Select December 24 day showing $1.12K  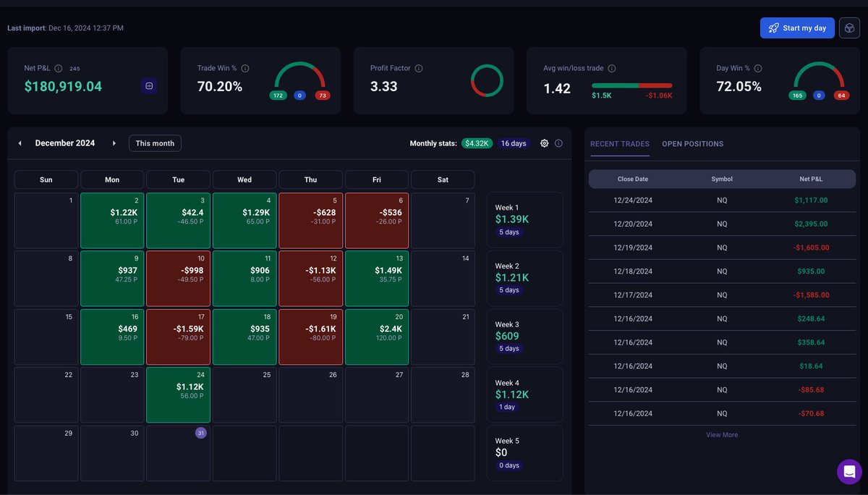click(x=178, y=395)
